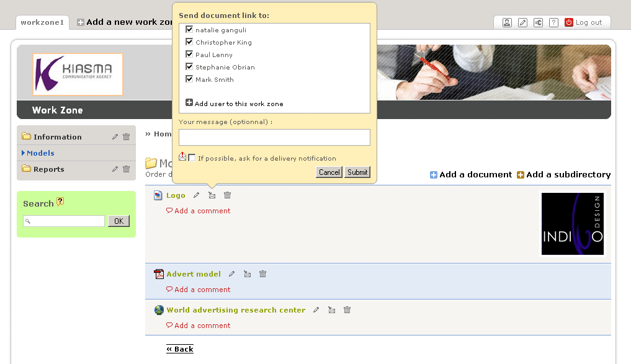
Task: Edit Advert model with the pencil icon
Action: pos(232,274)
